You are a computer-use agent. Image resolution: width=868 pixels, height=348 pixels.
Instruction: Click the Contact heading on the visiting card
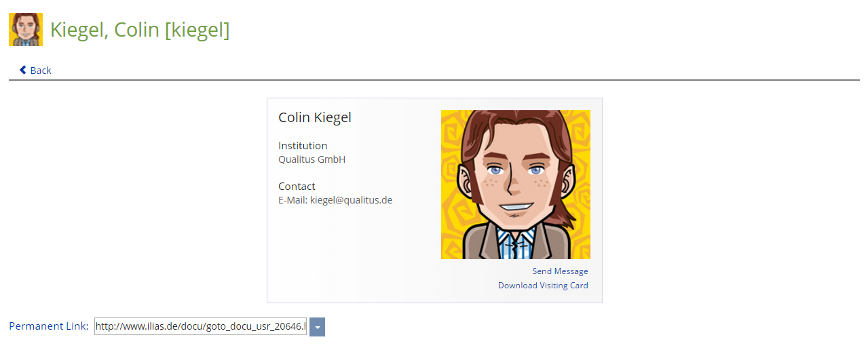pyautogui.click(x=297, y=186)
